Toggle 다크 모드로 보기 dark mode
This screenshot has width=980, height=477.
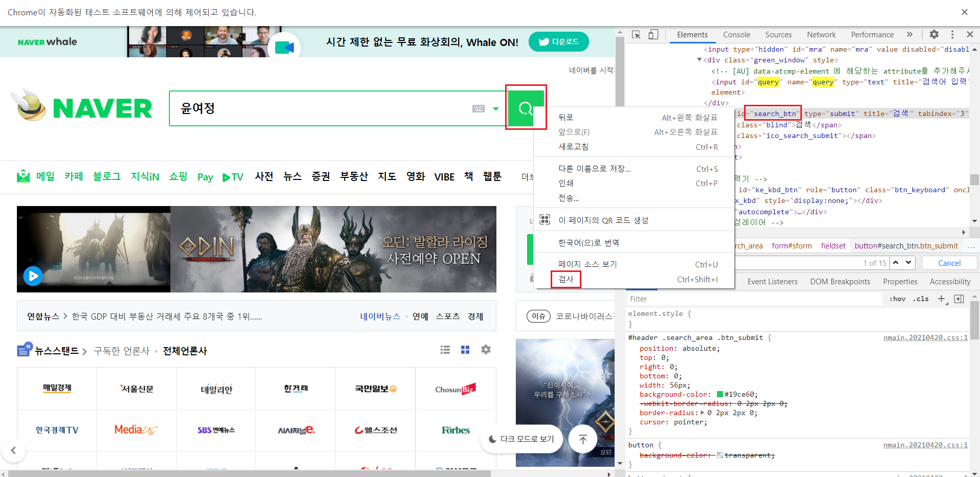tap(521, 439)
